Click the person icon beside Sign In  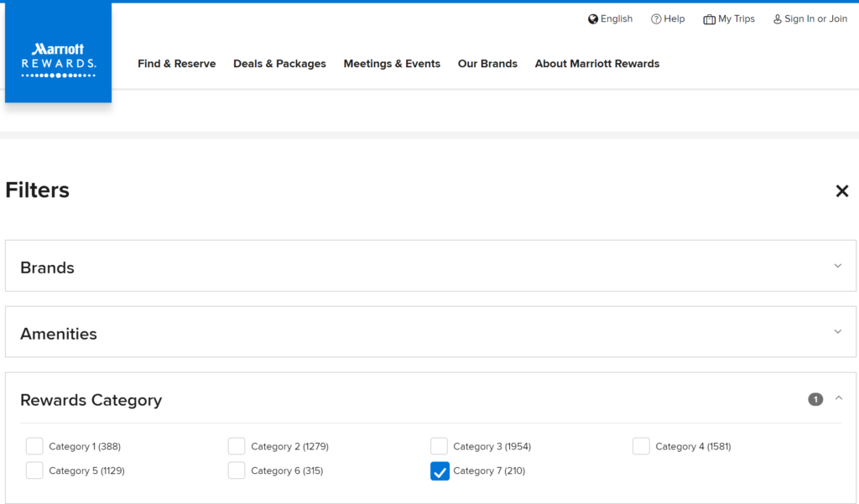(x=777, y=18)
